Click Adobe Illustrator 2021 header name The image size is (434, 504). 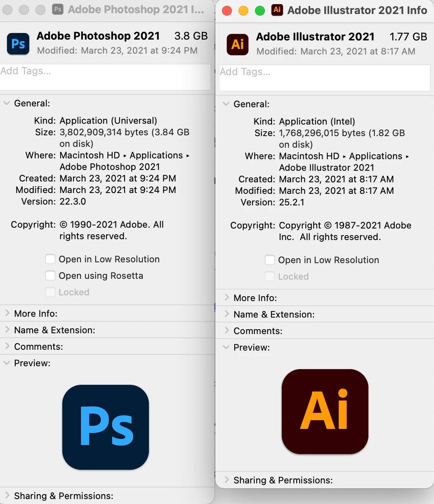(315, 37)
